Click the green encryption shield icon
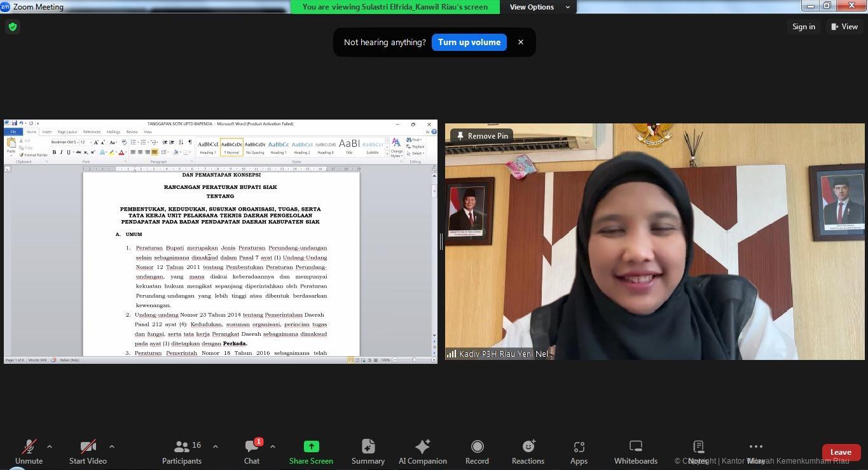The height and width of the screenshot is (470, 868). pyautogui.click(x=13, y=27)
